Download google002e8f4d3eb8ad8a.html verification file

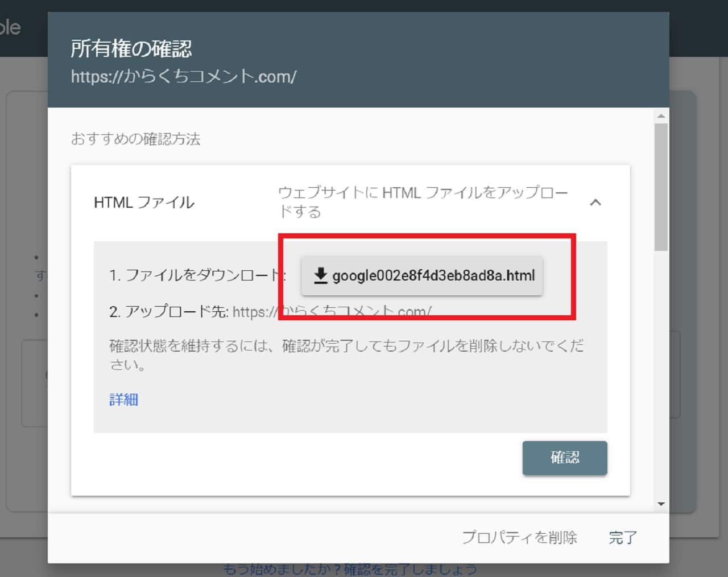click(421, 276)
